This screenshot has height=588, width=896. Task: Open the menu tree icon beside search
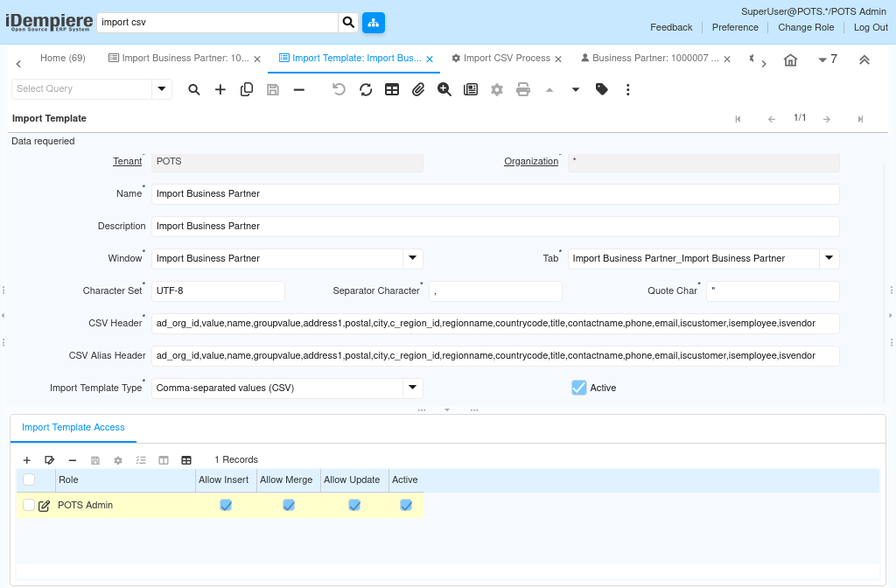(x=374, y=22)
